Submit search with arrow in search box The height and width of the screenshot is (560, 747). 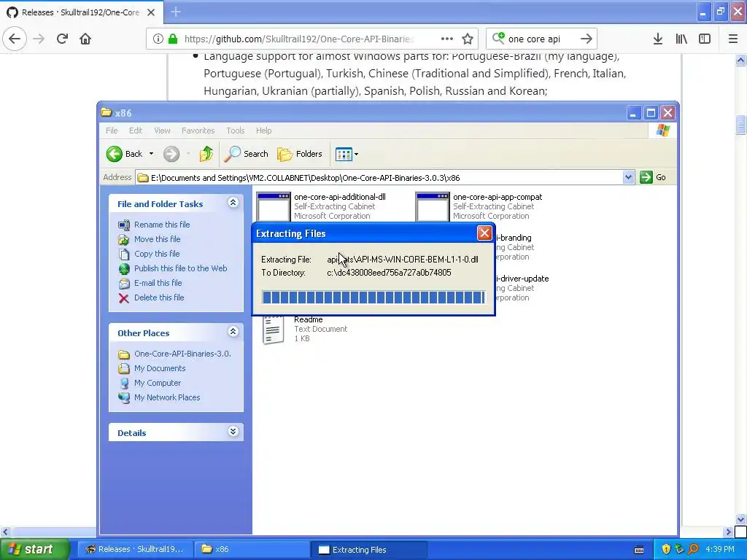pos(587,39)
